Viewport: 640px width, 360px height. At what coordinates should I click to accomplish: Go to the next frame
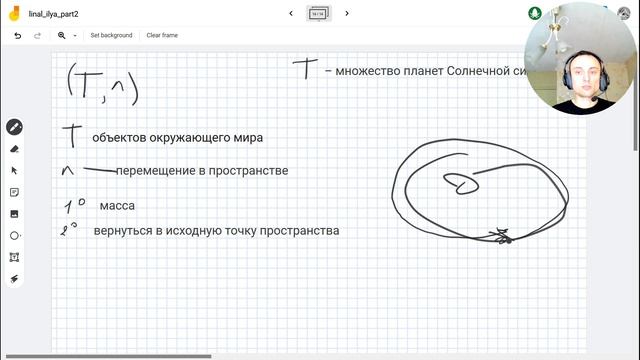tap(347, 13)
